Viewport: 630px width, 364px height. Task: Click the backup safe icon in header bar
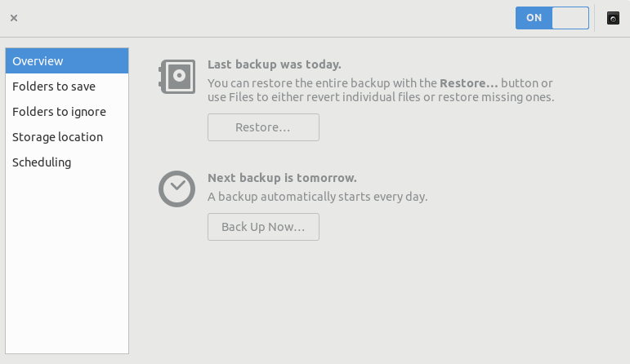pyautogui.click(x=613, y=18)
